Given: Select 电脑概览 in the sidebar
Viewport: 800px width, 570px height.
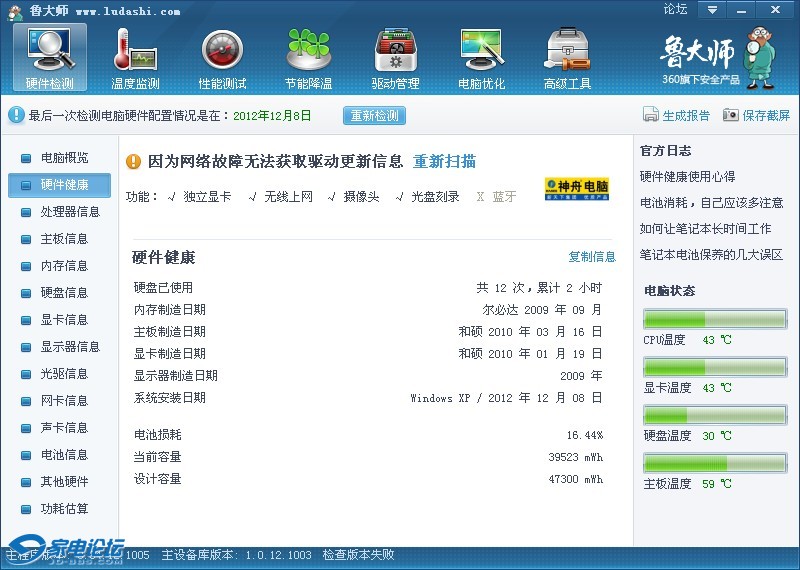Looking at the screenshot, I should 64,158.
